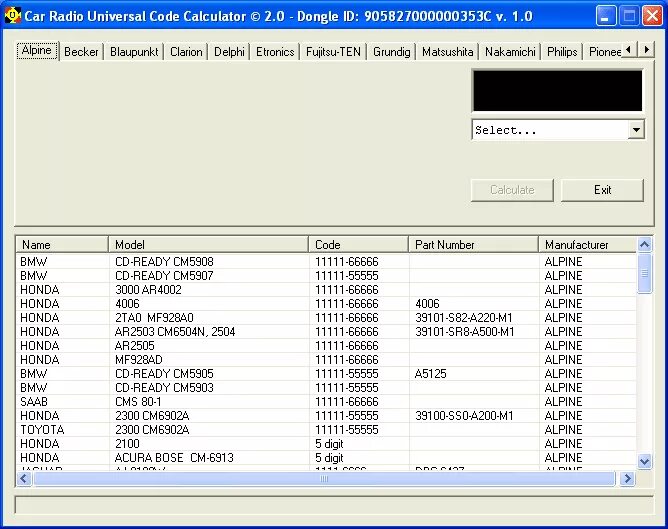The height and width of the screenshot is (529, 668).
Task: Select the CD-READY CM5908 row
Action: tap(326, 262)
